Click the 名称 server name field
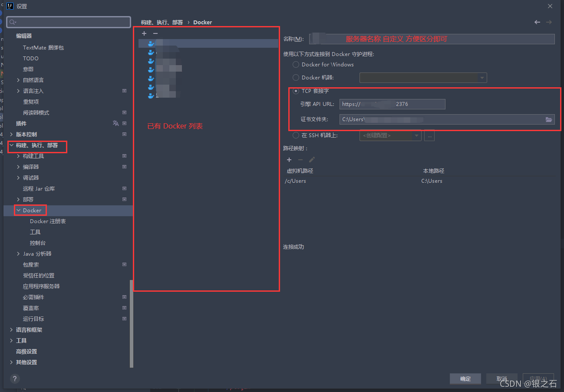564x392 pixels. [432, 39]
